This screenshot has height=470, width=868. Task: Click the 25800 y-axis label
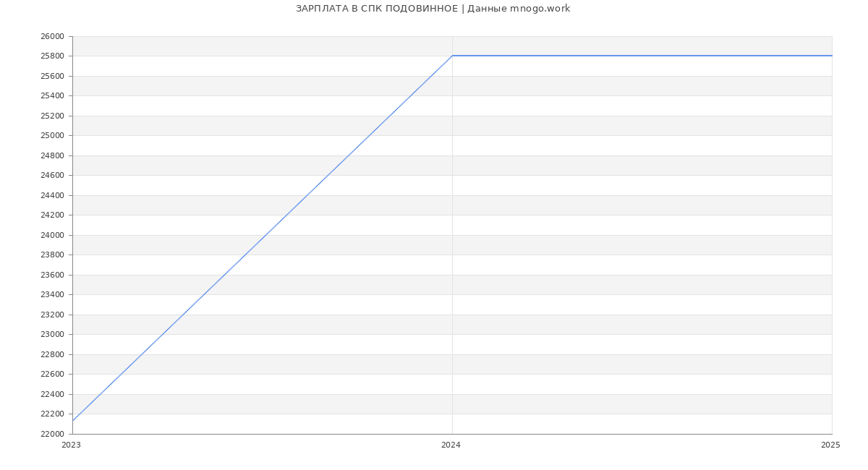[52, 56]
